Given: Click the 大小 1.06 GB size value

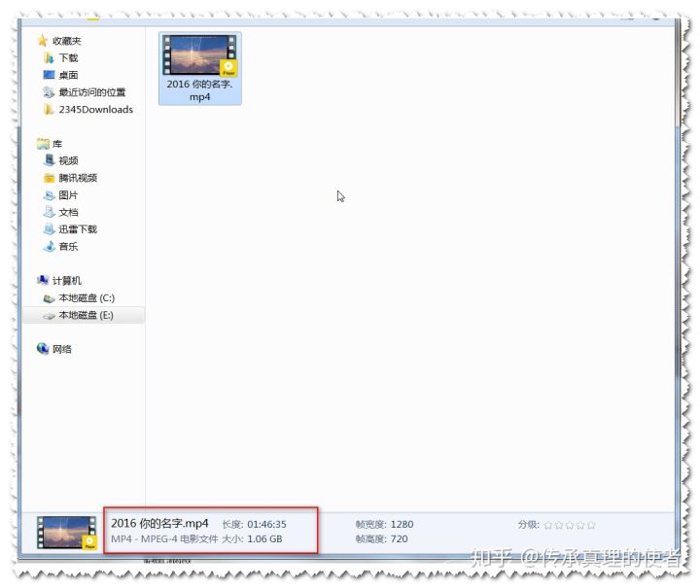Looking at the screenshot, I should [x=264, y=539].
